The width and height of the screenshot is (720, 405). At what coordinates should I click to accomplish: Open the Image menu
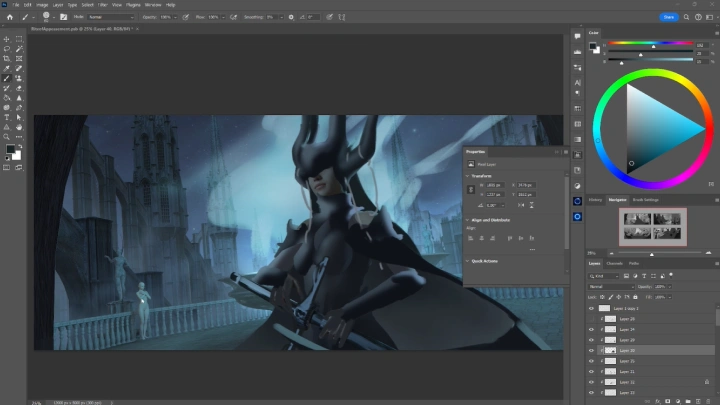click(x=42, y=5)
